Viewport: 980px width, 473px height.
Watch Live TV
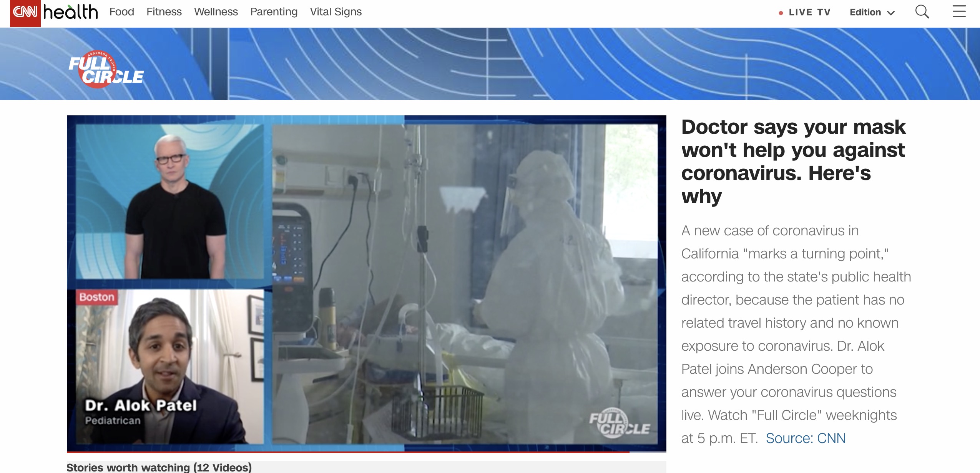(x=804, y=12)
